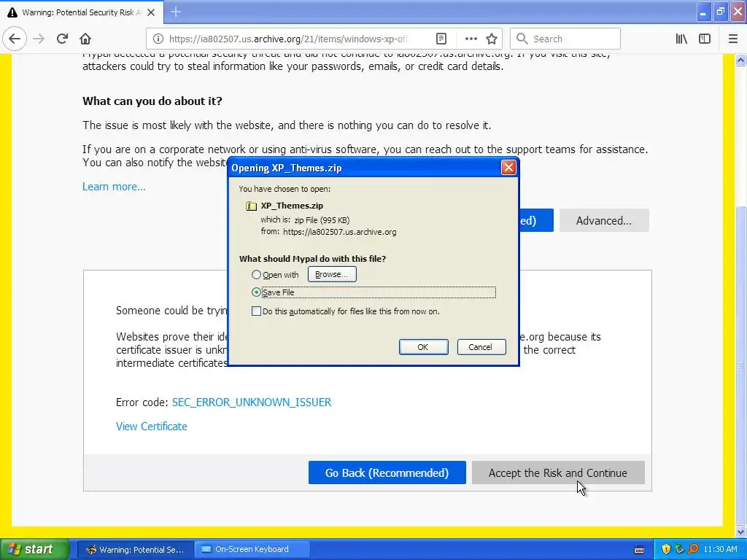The height and width of the screenshot is (560, 747).
Task: Check Do this automatically for files
Action: pyautogui.click(x=256, y=311)
